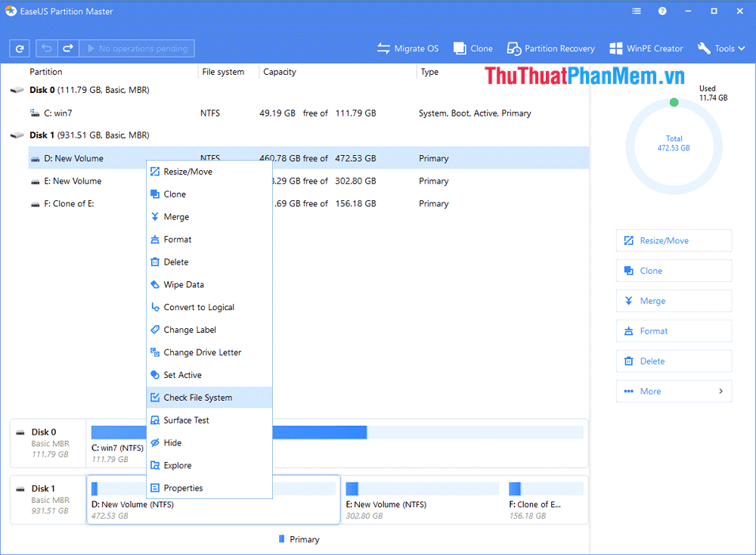Click the Undo operations icon
The image size is (756, 555).
(x=45, y=48)
